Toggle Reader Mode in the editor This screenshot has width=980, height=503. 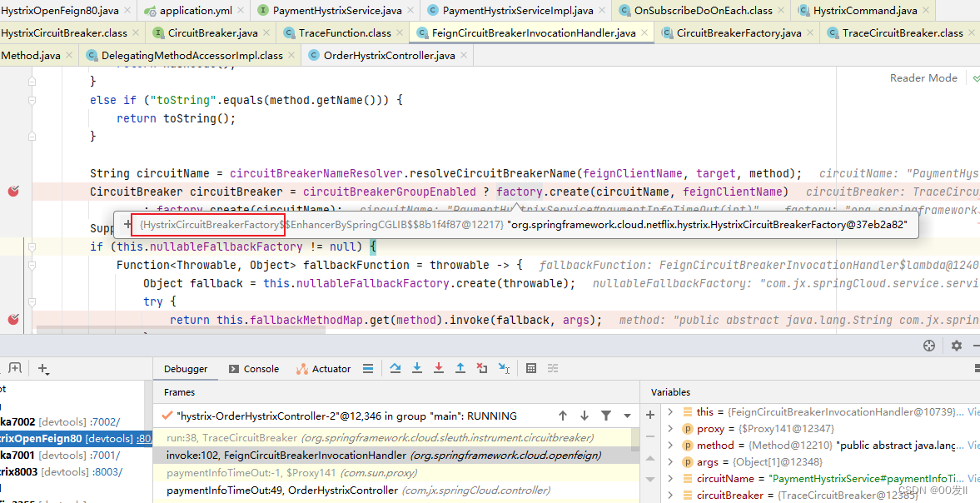[923, 77]
